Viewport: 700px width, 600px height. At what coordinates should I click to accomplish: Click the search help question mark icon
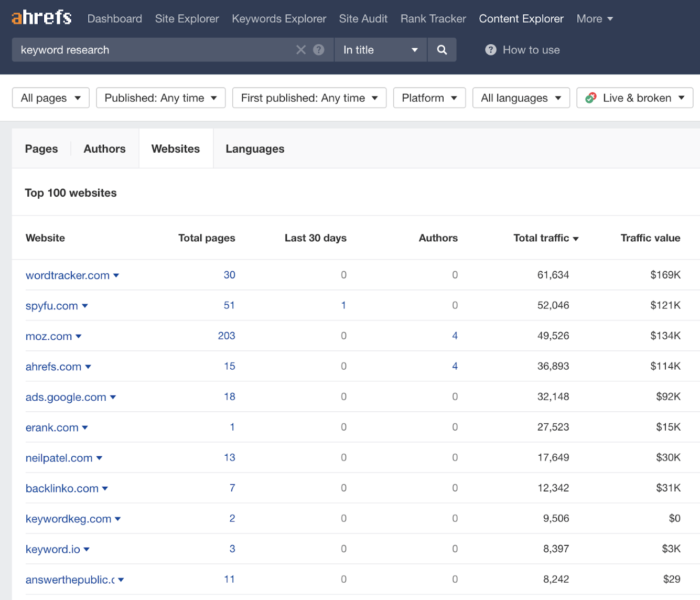[319, 50]
